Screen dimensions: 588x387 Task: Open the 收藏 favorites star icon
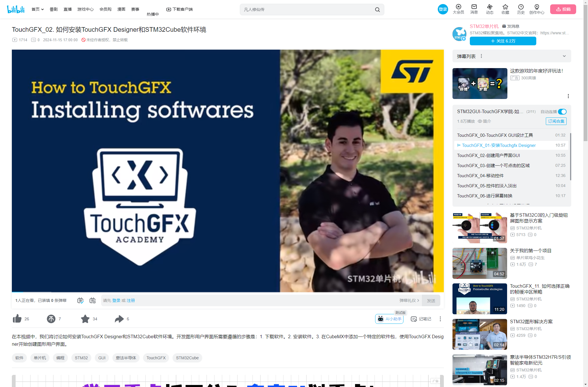pos(505,9)
